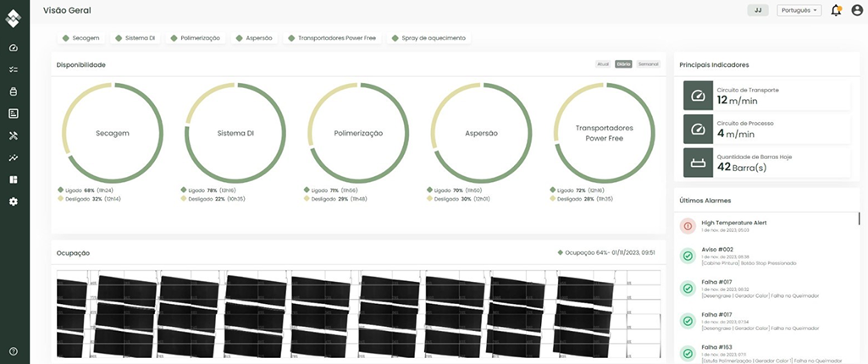Open the Aviso #002 alarm entry

coord(766,256)
